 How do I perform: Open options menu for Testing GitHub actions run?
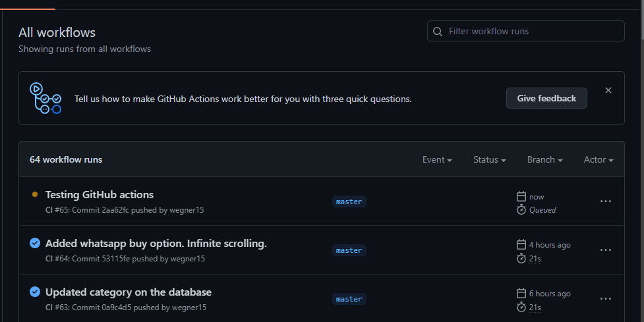(x=606, y=201)
